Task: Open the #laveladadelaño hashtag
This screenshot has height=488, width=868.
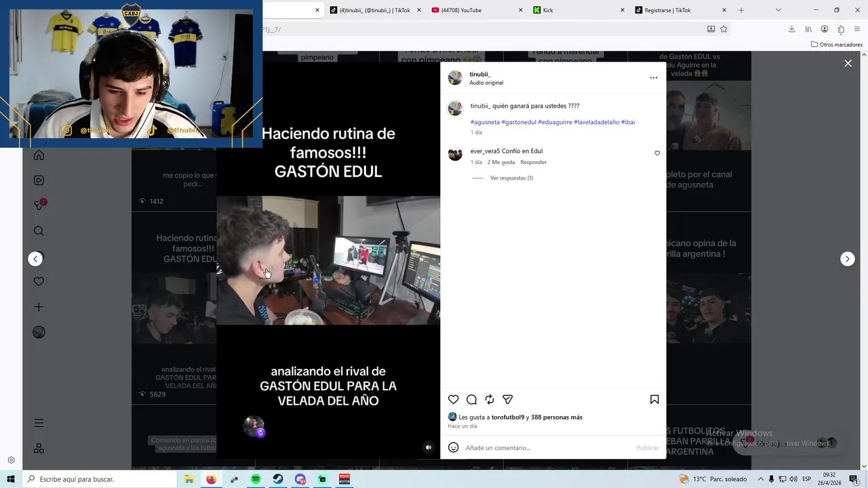Action: click(597, 122)
